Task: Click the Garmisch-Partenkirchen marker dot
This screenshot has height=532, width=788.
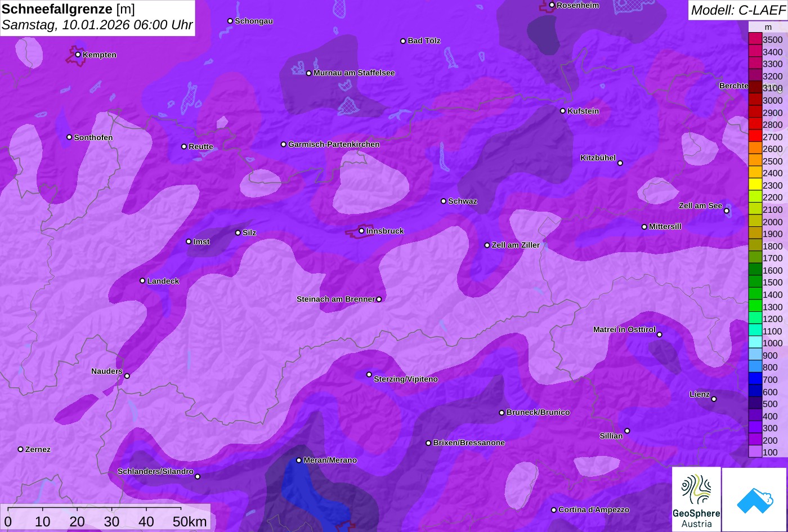Action: 283,144
